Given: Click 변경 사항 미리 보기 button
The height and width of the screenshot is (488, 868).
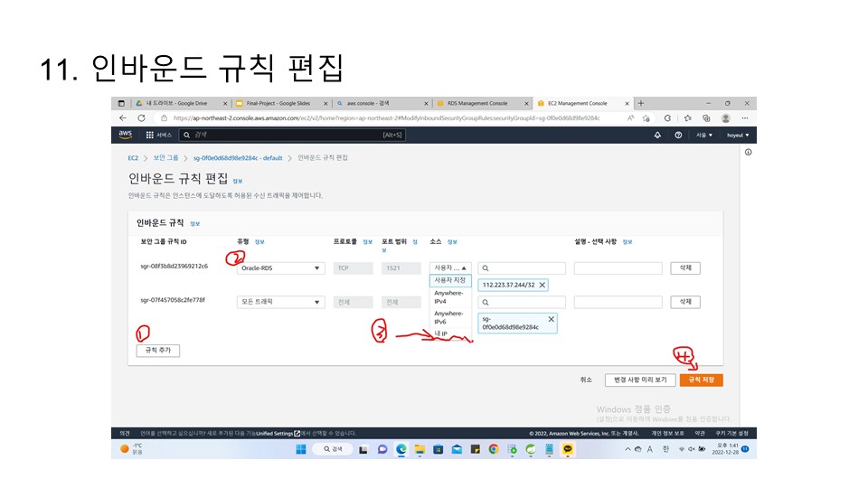Looking at the screenshot, I should click(640, 380).
